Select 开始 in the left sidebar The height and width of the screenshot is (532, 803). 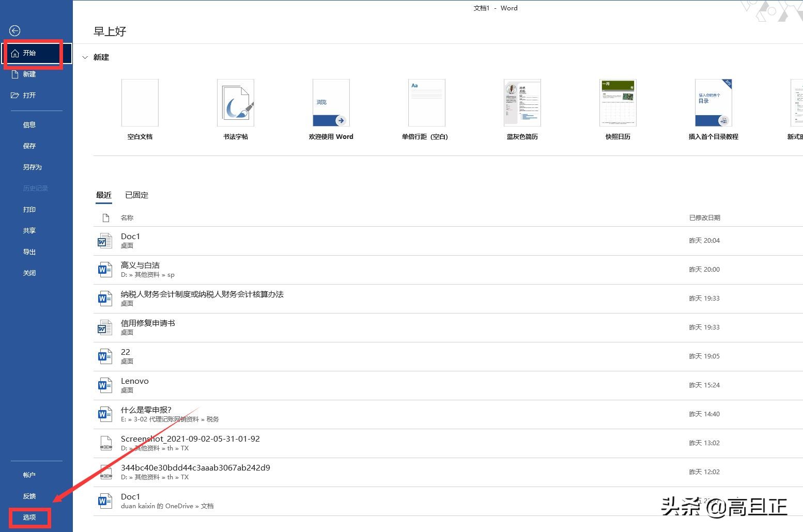[x=36, y=53]
